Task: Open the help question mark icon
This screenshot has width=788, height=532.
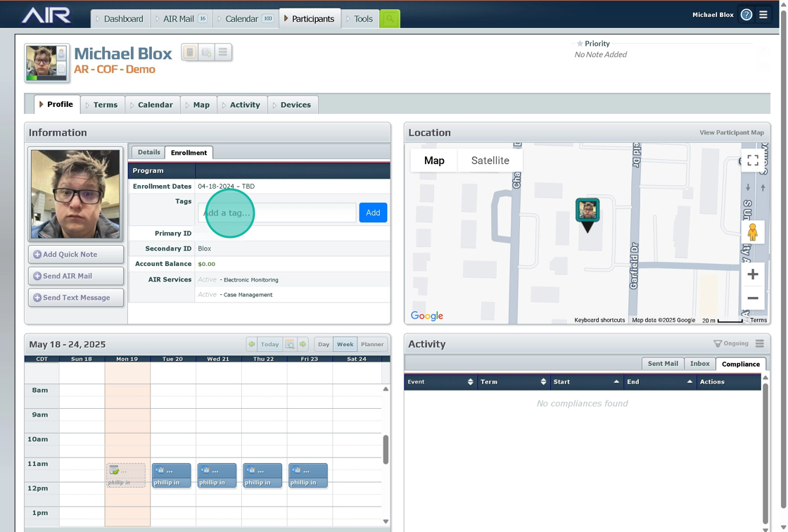Action: [746, 15]
